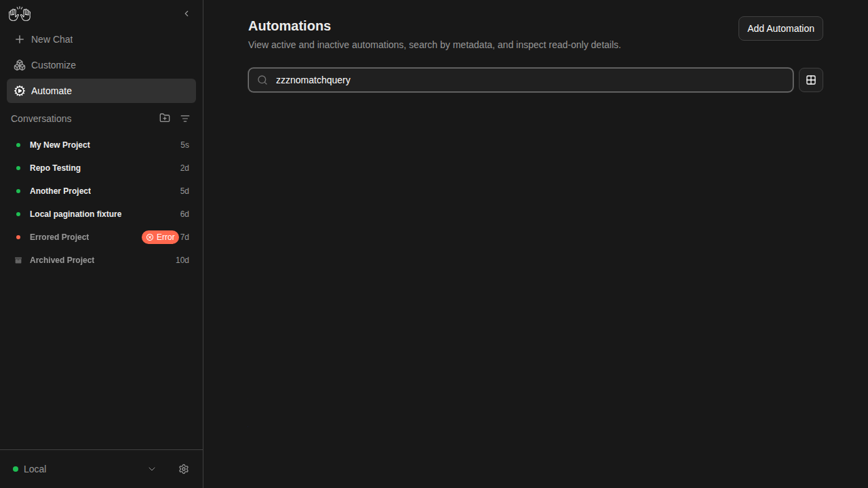The width and height of the screenshot is (868, 488).
Task: Create a new folder in Conversations
Action: 165,118
